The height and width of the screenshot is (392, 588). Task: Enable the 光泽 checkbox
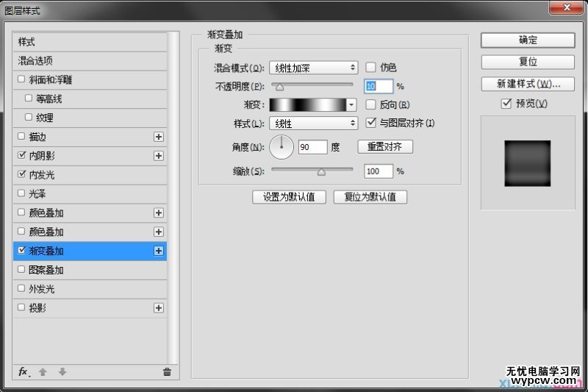pyautogui.click(x=21, y=193)
